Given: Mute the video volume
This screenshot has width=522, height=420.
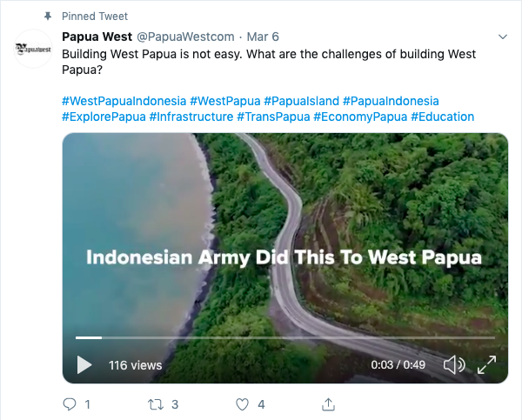Looking at the screenshot, I should (x=454, y=365).
